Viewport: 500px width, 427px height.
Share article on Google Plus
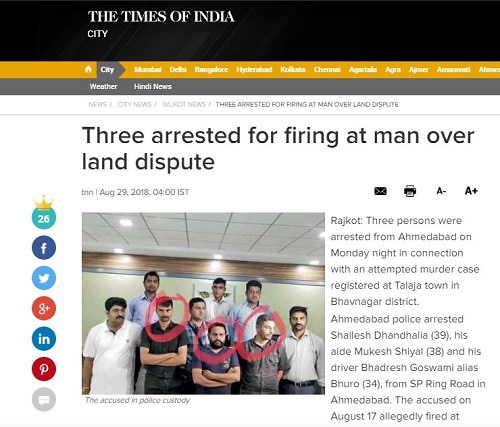(x=44, y=308)
